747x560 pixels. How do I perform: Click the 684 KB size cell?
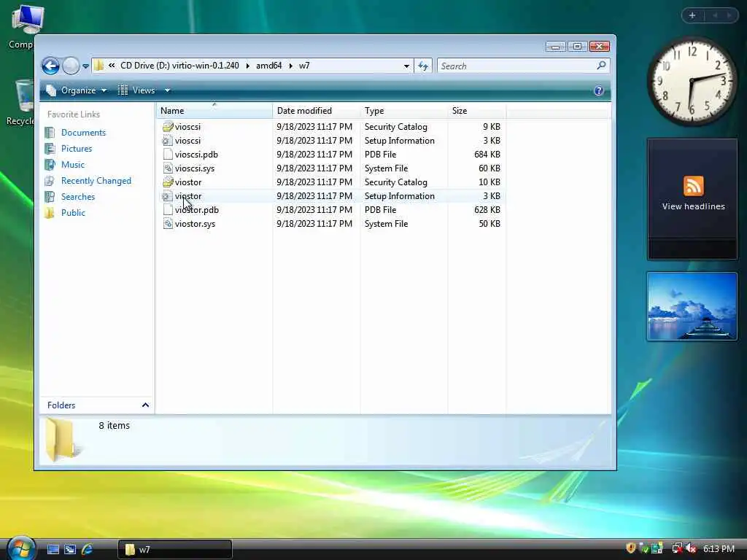tap(487, 155)
